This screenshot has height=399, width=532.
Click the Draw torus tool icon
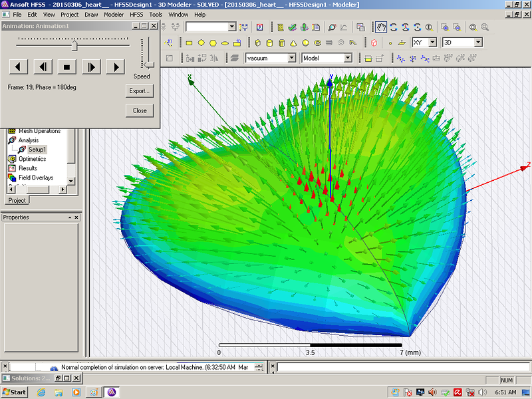pyautogui.click(x=318, y=43)
